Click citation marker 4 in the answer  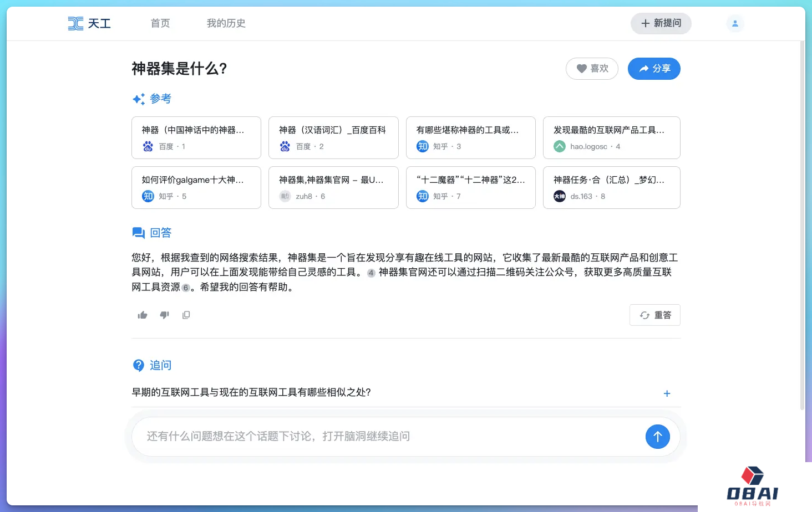click(371, 273)
